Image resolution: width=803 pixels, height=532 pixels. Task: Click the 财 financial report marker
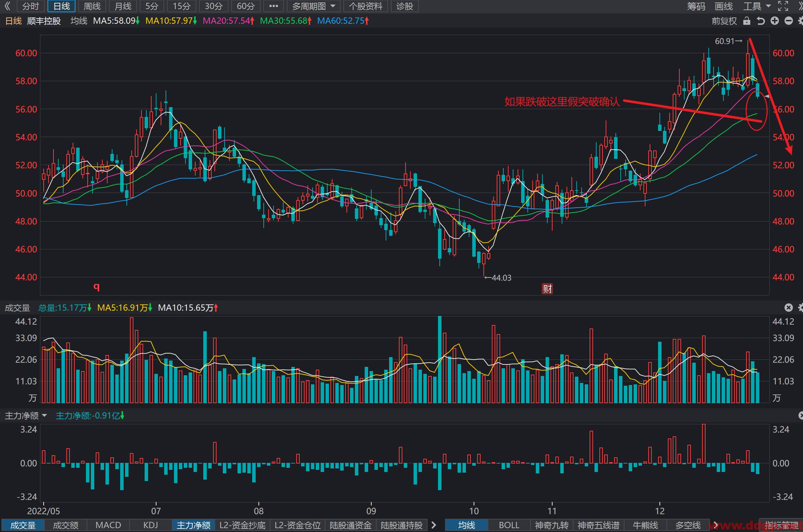tap(547, 289)
